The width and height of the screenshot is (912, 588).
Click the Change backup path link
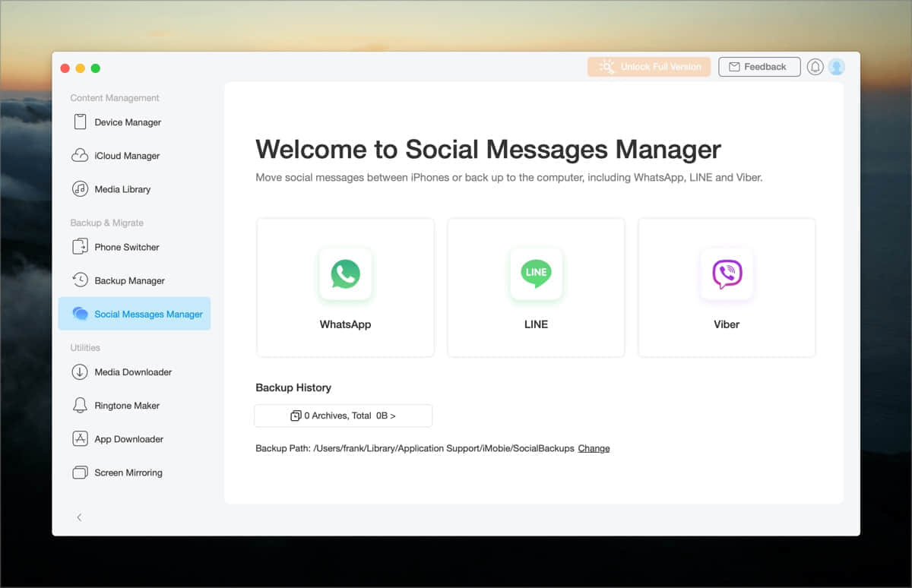click(594, 448)
